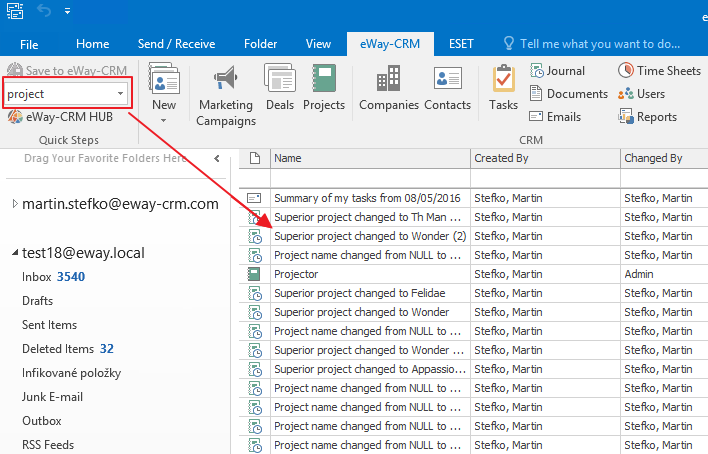The height and width of the screenshot is (454, 708).
Task: Select Superior project changed to Wonder (2)
Action: 370,236
